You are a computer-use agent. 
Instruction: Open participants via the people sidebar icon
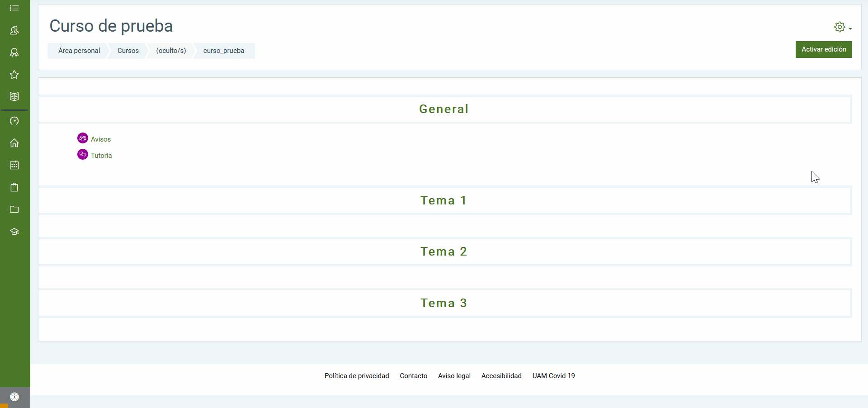[x=14, y=30]
